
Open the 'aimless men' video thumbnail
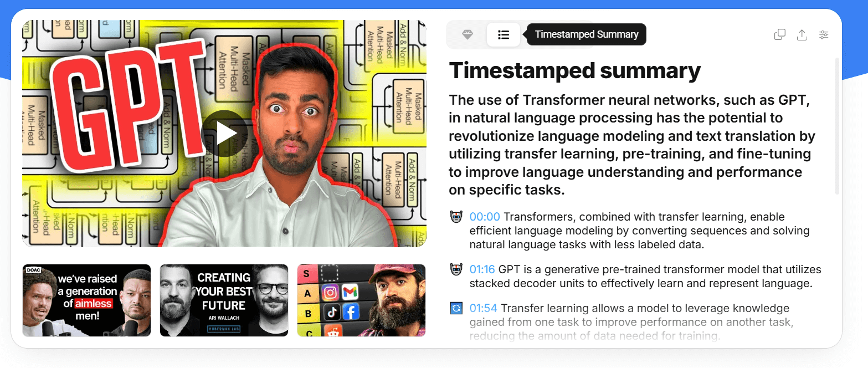86,300
